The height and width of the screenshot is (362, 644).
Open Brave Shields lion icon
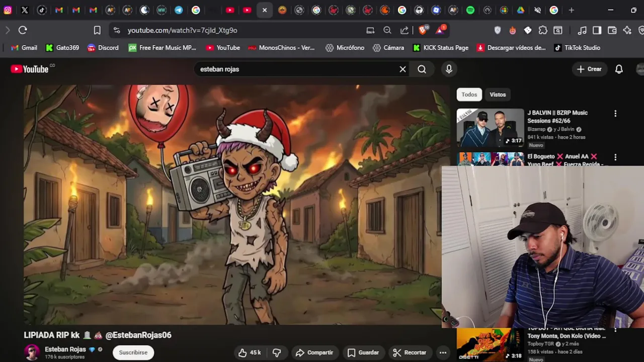tap(423, 30)
